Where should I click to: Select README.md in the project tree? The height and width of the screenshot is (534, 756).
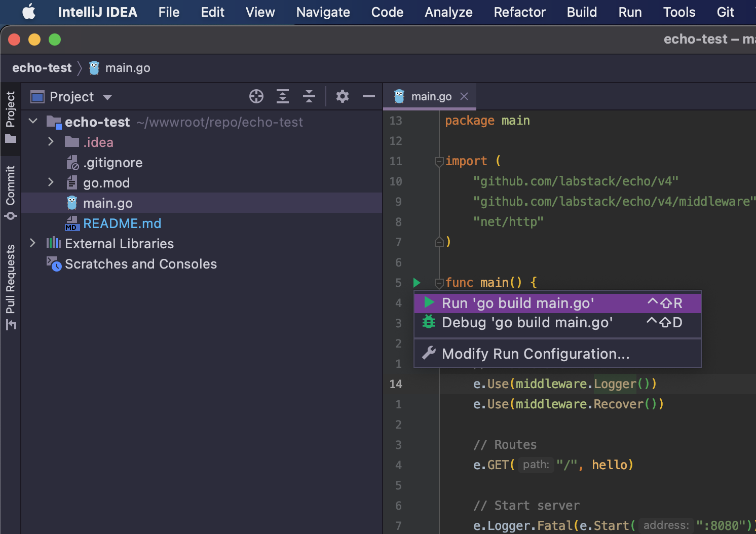pos(202,223)
